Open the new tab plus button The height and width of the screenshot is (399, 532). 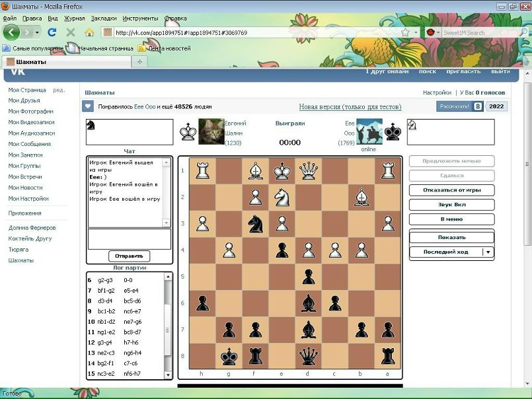coord(139,61)
